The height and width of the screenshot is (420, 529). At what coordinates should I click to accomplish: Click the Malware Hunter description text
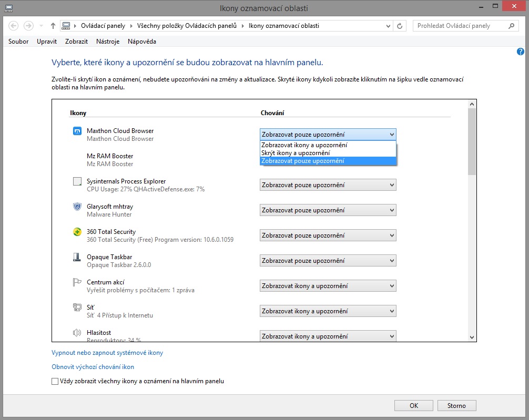[109, 214]
